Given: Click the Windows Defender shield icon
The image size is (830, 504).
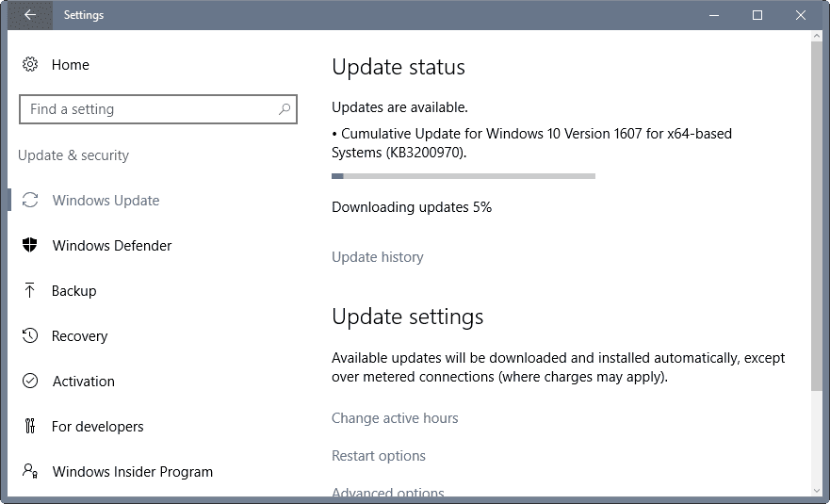Looking at the screenshot, I should (x=29, y=245).
